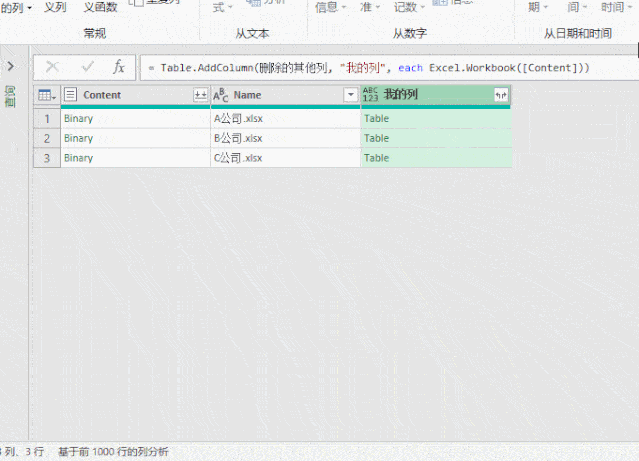Screen dimensions: 639x461
Task: Click the fx function icon
Action: tap(119, 67)
